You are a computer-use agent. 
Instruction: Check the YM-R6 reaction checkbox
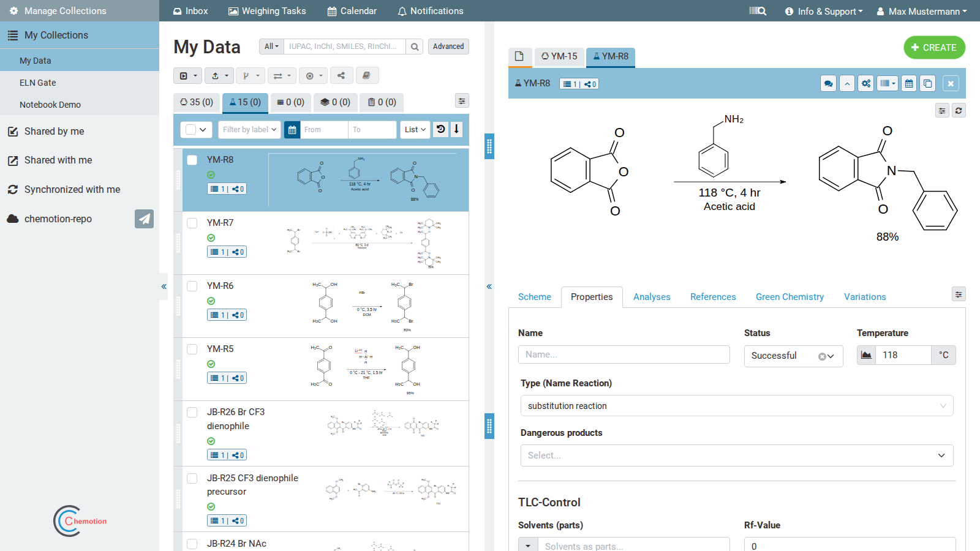[192, 286]
